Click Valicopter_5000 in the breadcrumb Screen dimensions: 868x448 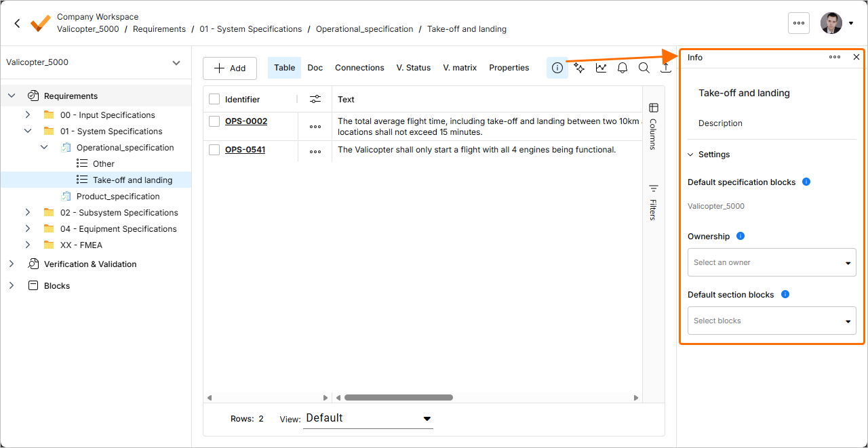88,29
